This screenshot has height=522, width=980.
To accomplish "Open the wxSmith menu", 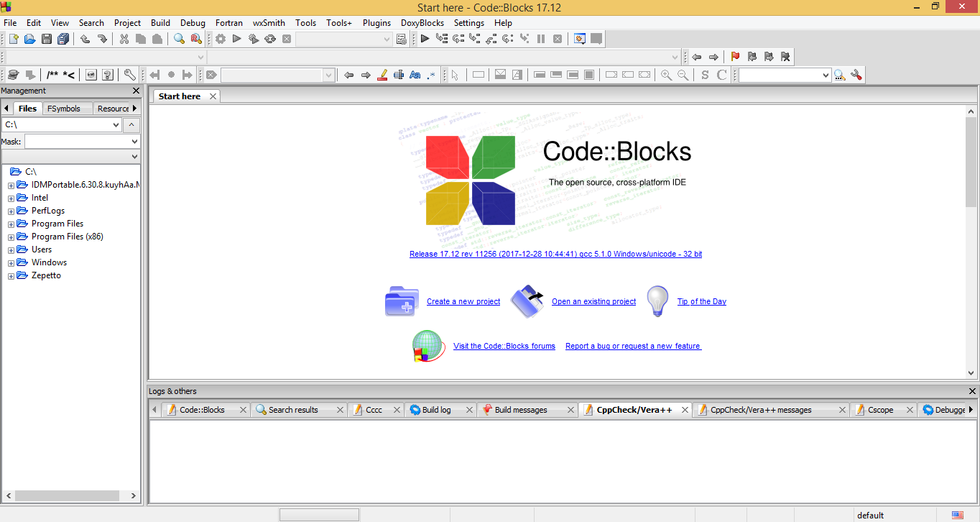I will [269, 23].
